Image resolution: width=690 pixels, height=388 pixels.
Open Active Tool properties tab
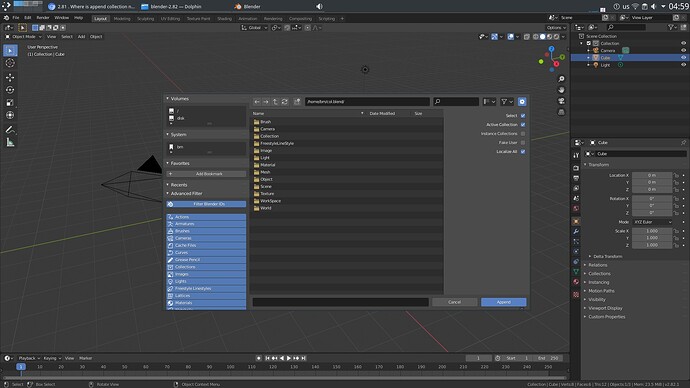pos(576,155)
